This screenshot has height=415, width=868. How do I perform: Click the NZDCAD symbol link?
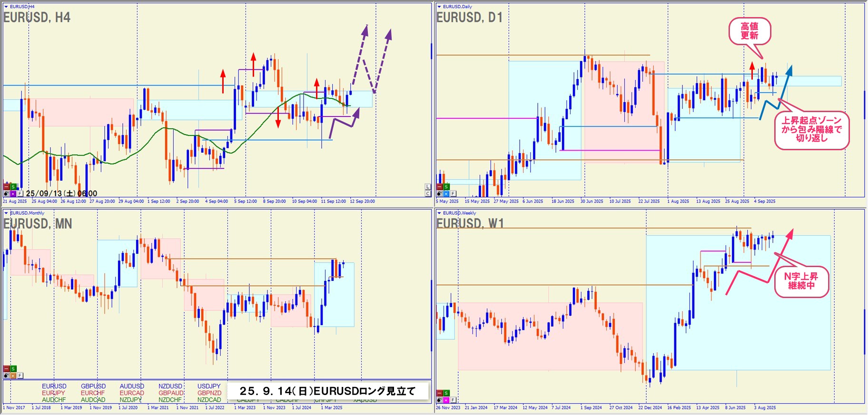(x=209, y=400)
